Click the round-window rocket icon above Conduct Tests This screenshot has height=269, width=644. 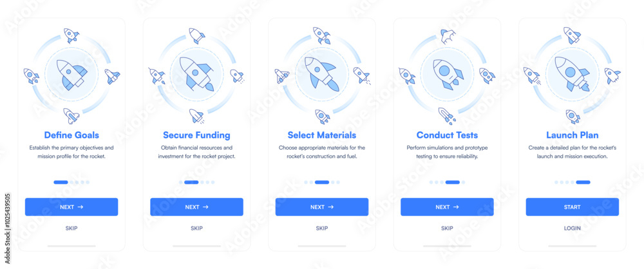[x=448, y=74]
